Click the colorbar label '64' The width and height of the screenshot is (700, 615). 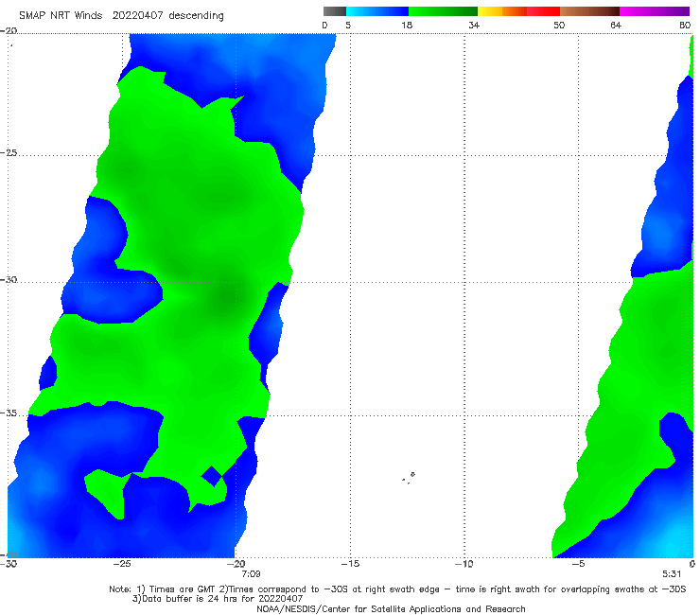point(616,26)
